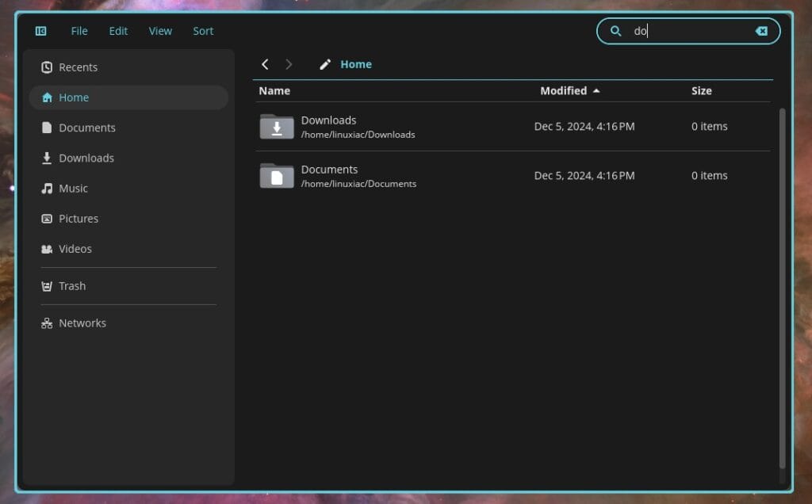
Task: Open Music in the sidebar
Action: (x=73, y=189)
